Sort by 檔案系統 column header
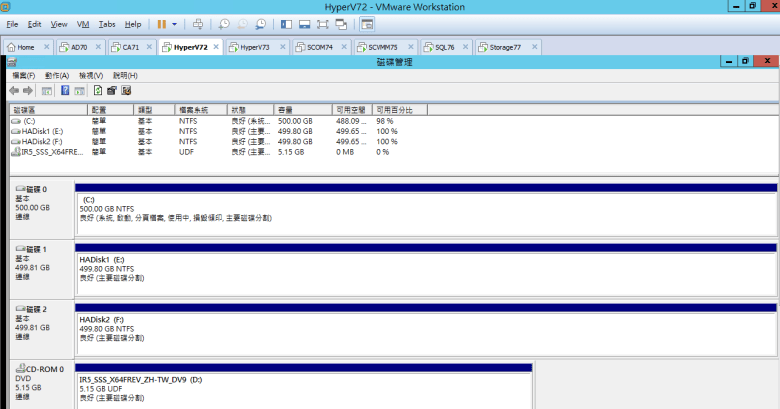This screenshot has height=409, width=780. 193,109
